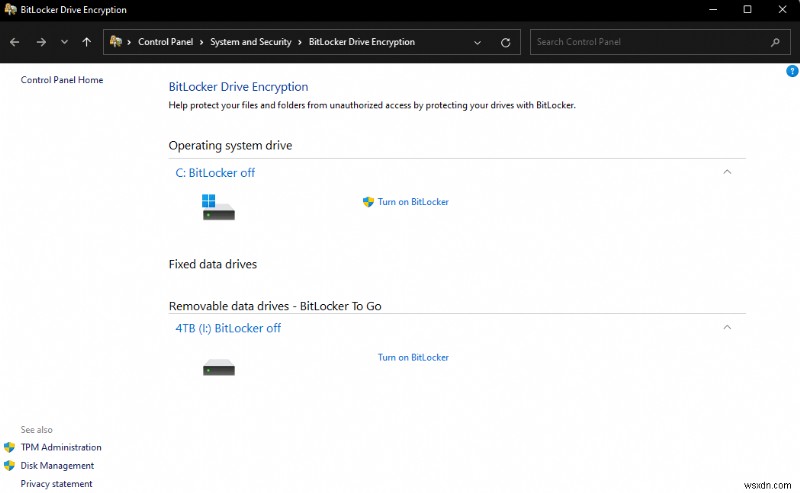Click the 4TB removable drive icon
The image size is (800, 493).
pyautogui.click(x=218, y=367)
